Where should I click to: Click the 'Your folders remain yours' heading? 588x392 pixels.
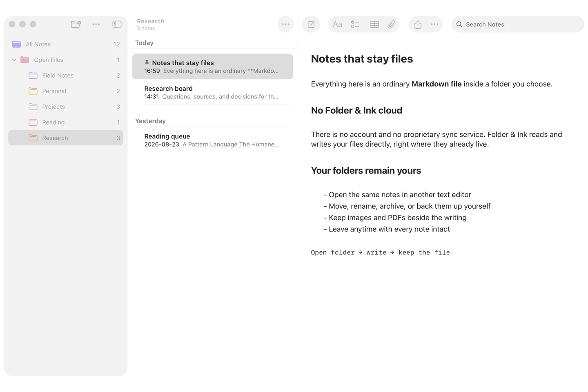coord(366,171)
